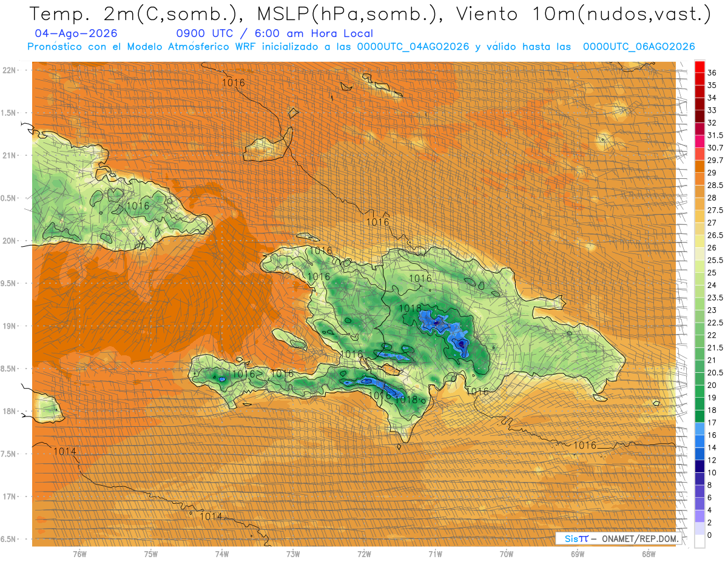
Task: Click the '20N' latitude axis label
Action: point(10,241)
